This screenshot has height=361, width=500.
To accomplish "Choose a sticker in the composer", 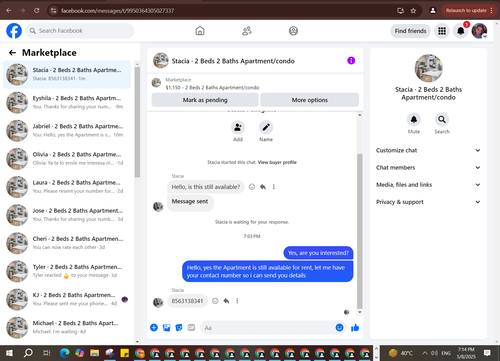I will tap(179, 328).
